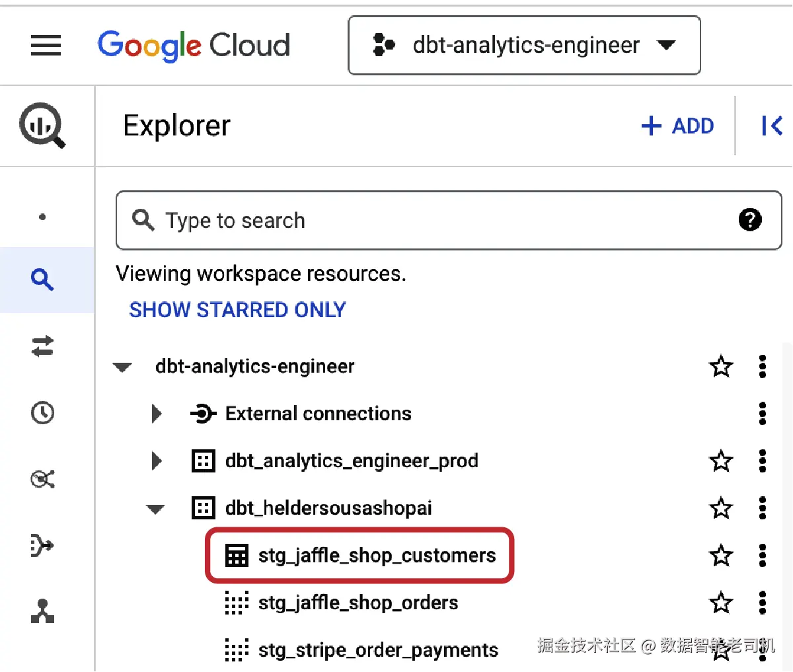
Task: Click the External connections label
Action: pos(319,414)
